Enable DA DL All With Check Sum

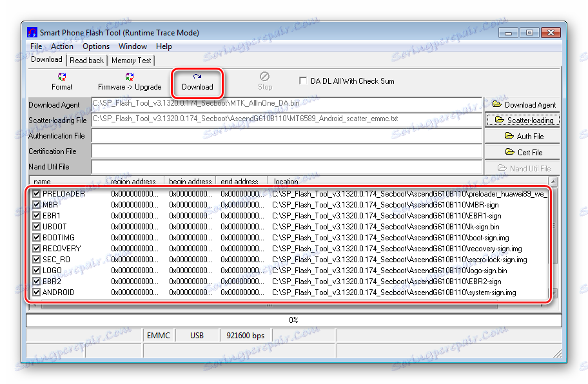[302, 81]
